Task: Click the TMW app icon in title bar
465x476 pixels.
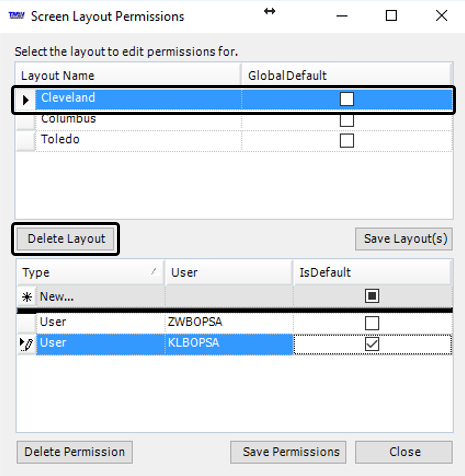Action: point(16,15)
